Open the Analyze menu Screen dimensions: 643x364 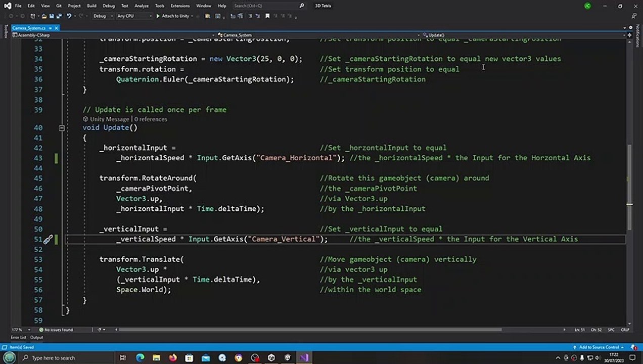click(142, 6)
